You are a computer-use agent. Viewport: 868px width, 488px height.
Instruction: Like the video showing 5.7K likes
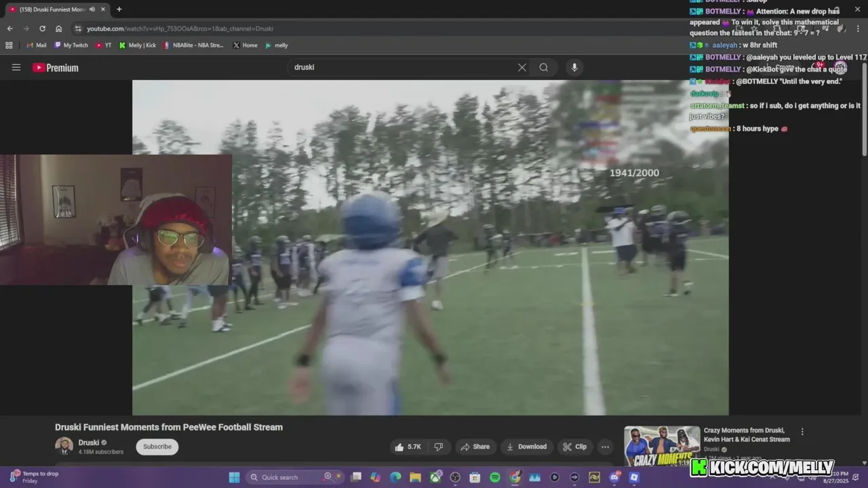point(408,447)
